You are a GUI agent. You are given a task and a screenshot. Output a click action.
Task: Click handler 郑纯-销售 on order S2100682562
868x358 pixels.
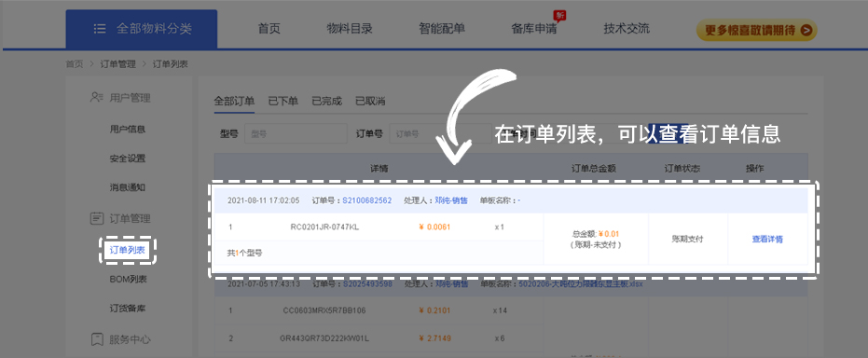[451, 200]
